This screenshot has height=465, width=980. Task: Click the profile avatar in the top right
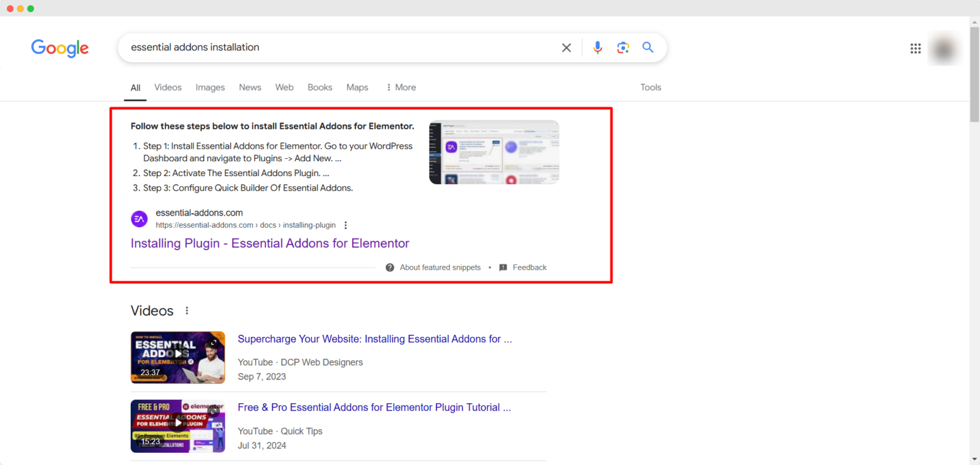tap(944, 48)
